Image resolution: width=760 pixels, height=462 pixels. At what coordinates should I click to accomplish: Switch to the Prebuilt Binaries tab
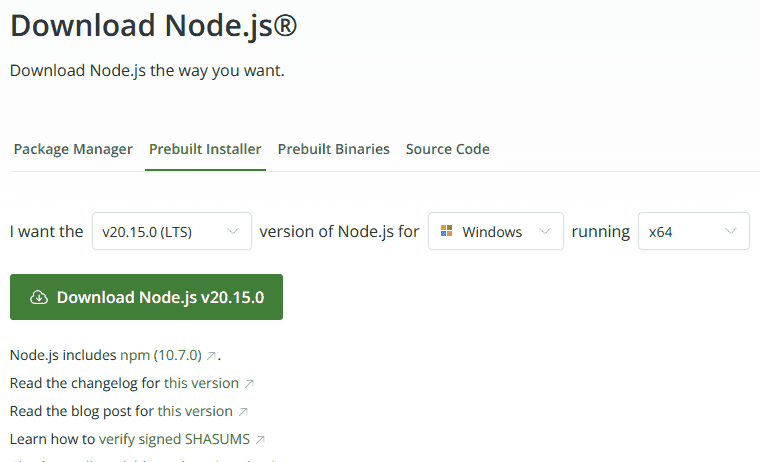coord(333,149)
